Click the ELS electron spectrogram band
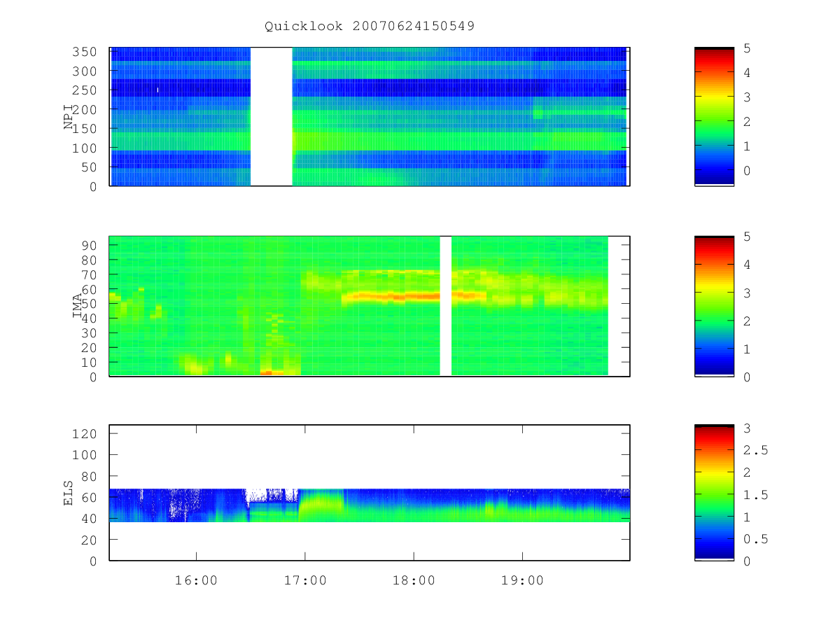840x630 pixels. point(370,505)
